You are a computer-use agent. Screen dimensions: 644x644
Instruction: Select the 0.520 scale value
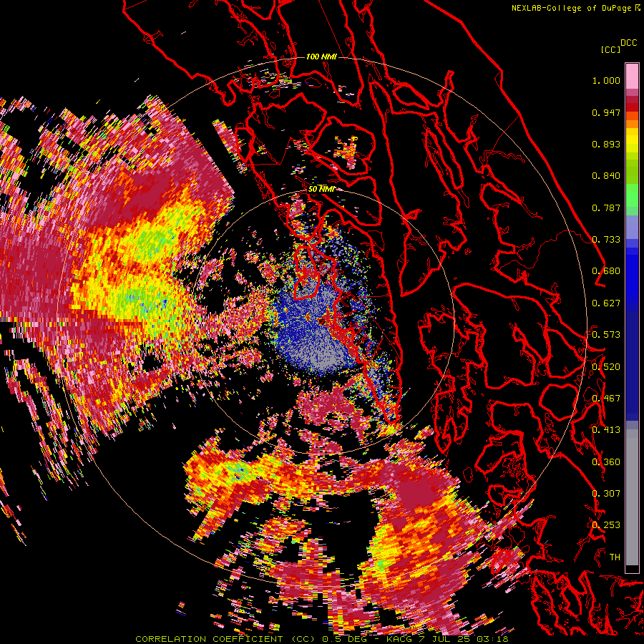pos(606,367)
